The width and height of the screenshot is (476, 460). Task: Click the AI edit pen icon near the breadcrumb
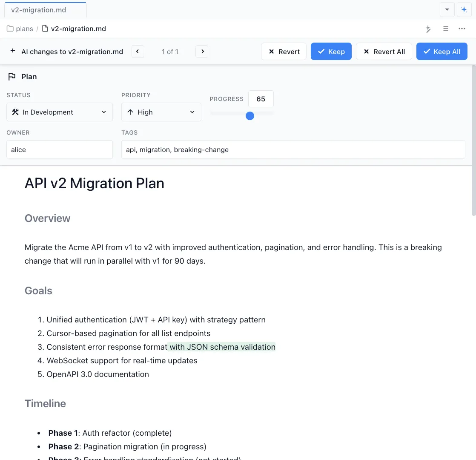428,29
